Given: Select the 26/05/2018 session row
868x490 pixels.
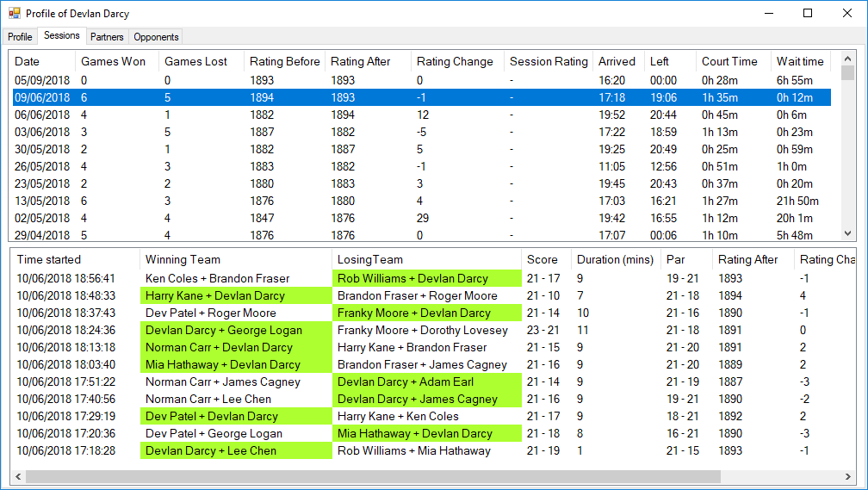Looking at the screenshot, I should (421, 166).
